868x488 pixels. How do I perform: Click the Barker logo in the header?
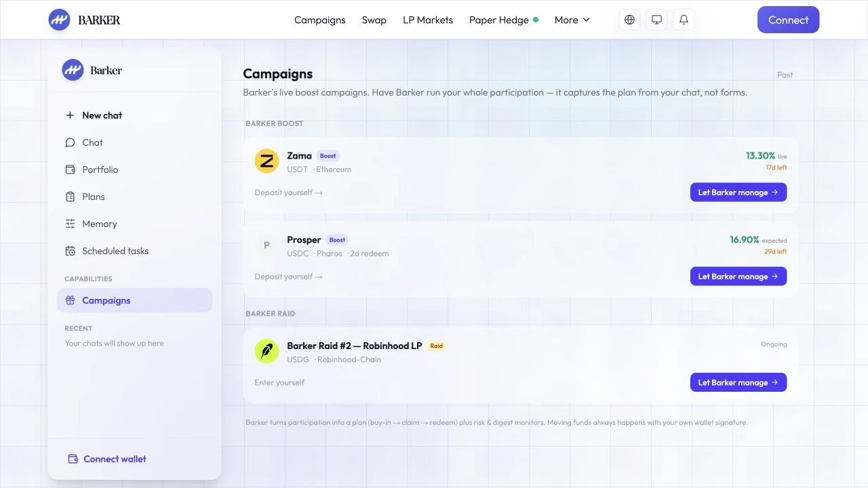[84, 20]
